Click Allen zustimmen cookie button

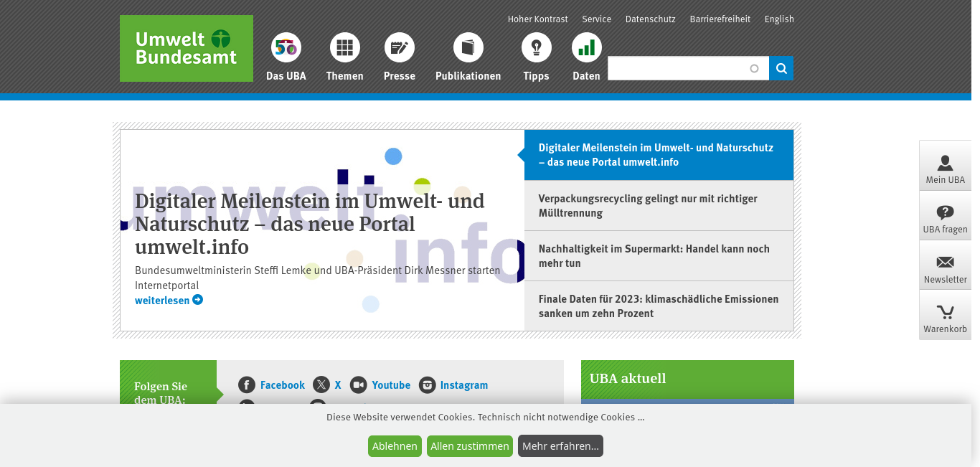point(470,446)
